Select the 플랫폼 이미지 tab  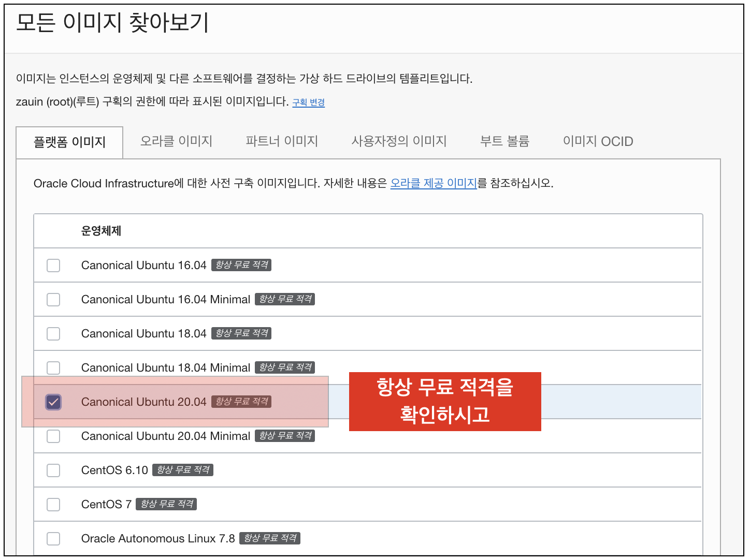(x=69, y=142)
